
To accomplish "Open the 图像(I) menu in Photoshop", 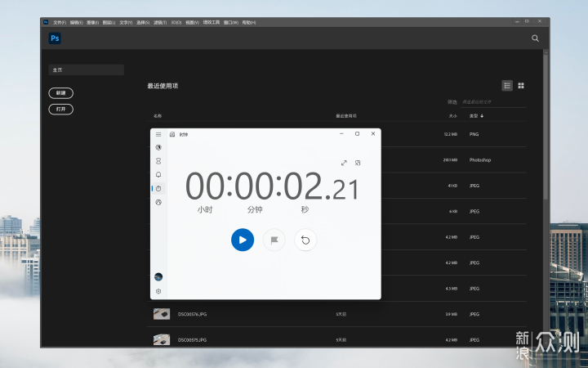I will 92,23.
